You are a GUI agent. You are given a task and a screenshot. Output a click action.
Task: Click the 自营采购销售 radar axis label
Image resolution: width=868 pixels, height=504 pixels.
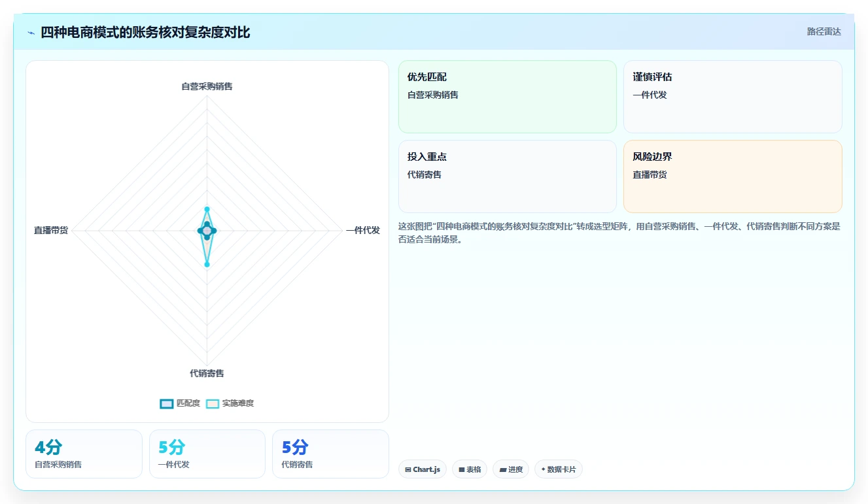coord(207,86)
